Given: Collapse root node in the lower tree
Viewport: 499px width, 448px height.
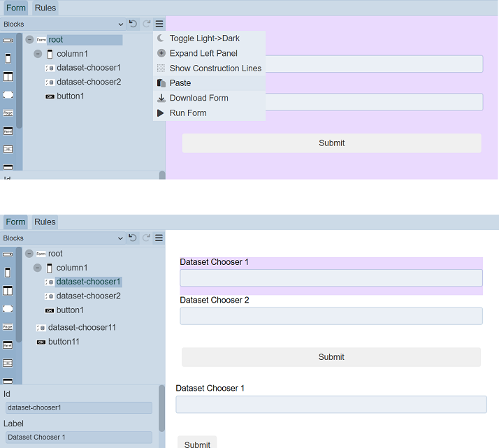Looking at the screenshot, I should pyautogui.click(x=29, y=254).
